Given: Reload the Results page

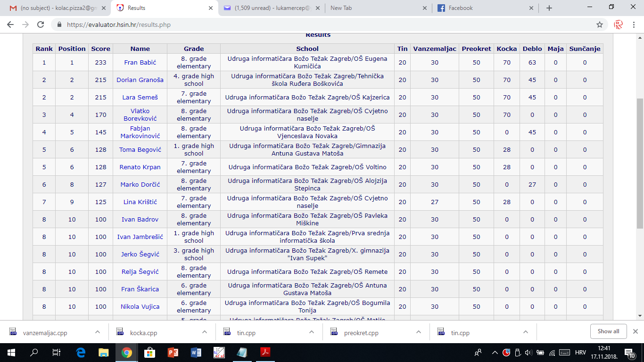Looking at the screenshot, I should pos(41,25).
